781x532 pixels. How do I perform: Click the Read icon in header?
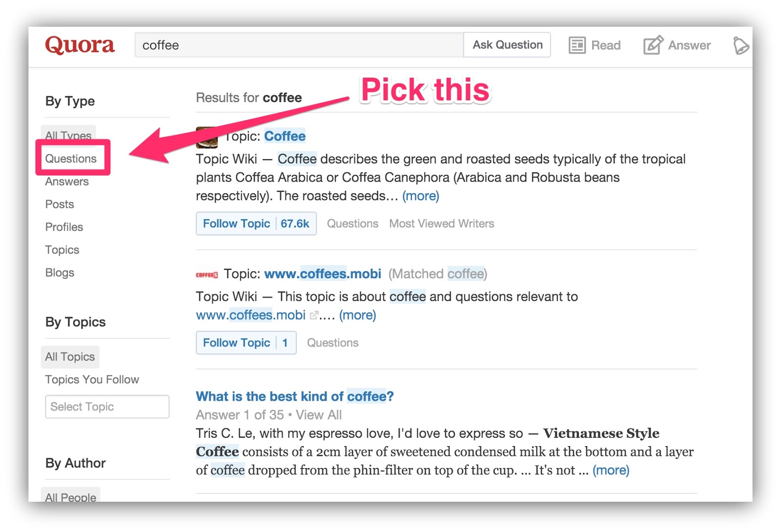[577, 45]
